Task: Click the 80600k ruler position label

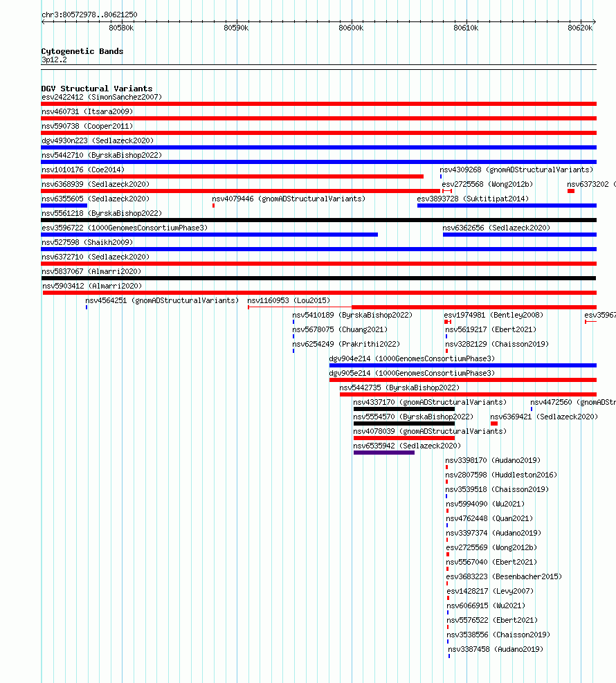Action: (x=351, y=28)
